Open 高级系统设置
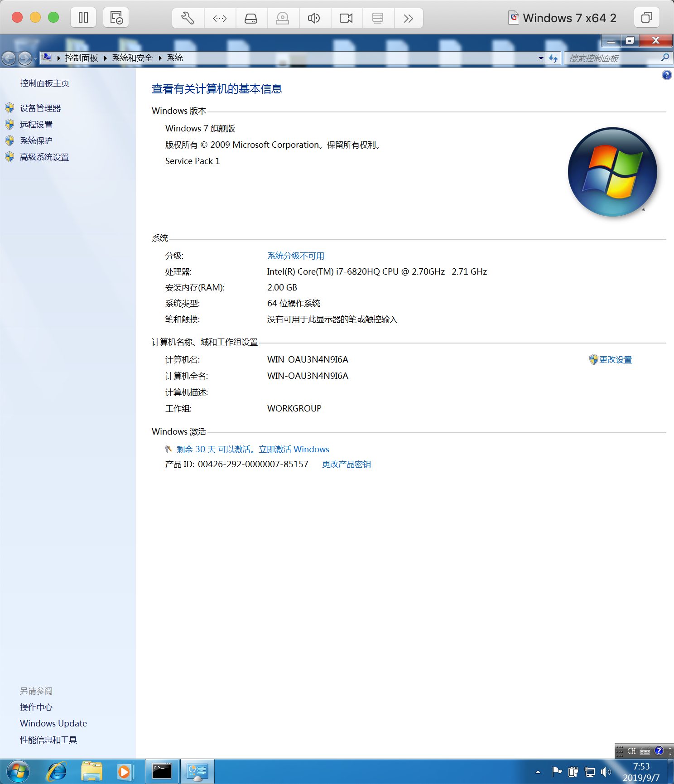The image size is (674, 784). point(44,157)
